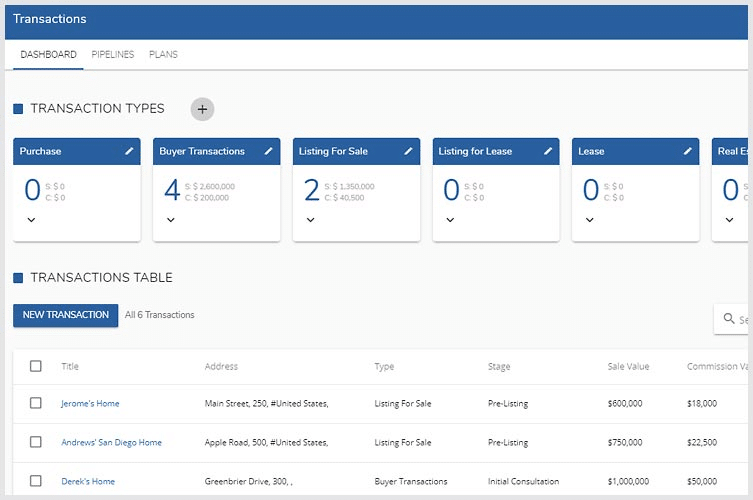The image size is (753, 500).
Task: Tick the Andrews' San Diego Home checkbox
Action: coord(36,442)
